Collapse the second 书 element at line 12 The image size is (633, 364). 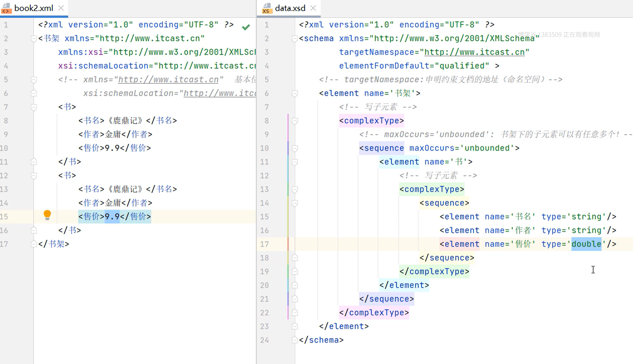pyautogui.click(x=34, y=176)
